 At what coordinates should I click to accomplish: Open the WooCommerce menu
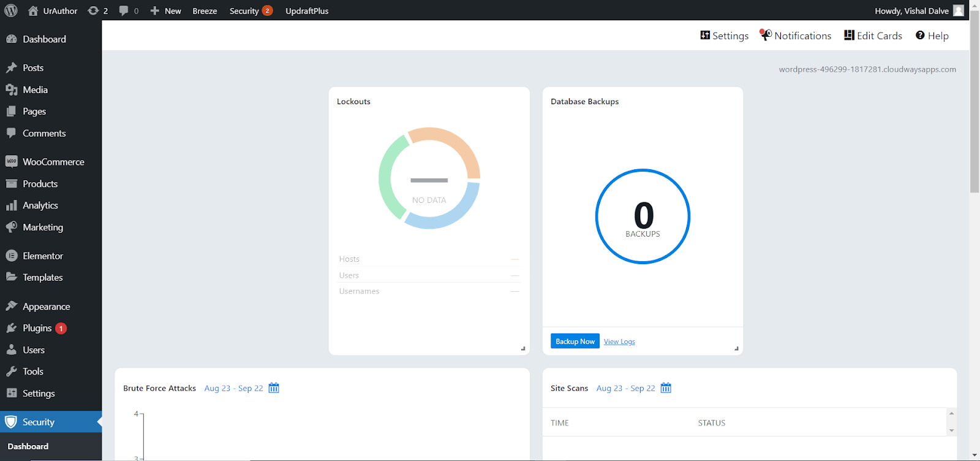53,162
